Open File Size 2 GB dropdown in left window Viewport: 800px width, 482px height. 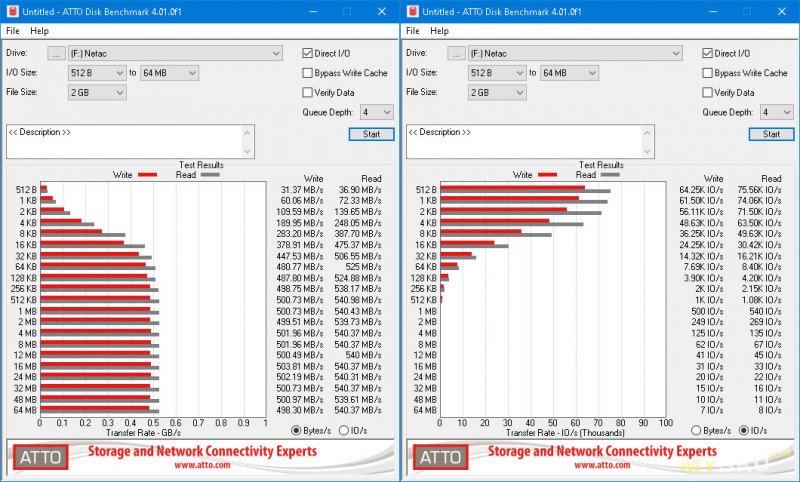point(97,92)
